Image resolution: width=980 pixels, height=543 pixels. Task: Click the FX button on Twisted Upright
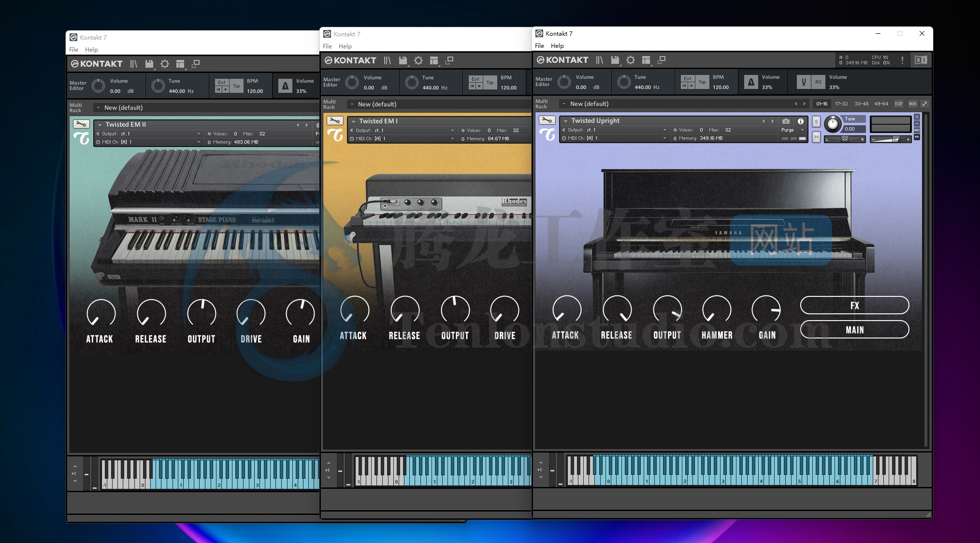(854, 306)
